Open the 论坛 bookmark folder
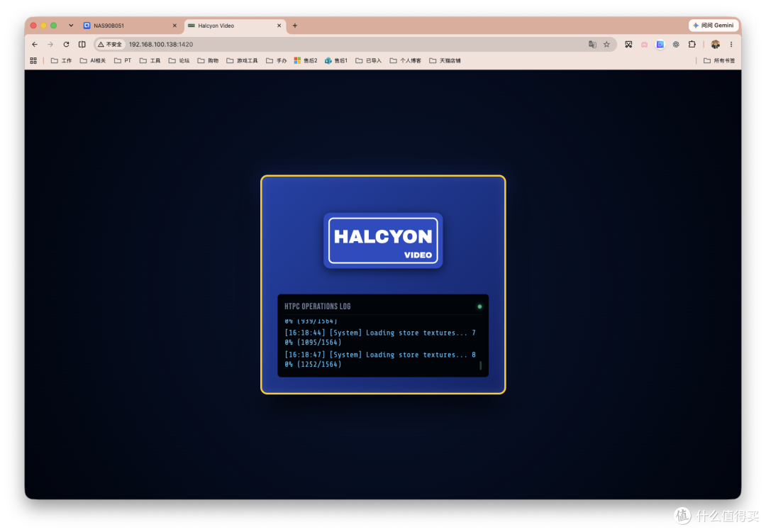Screen dimensions: 766x532 click(x=179, y=60)
